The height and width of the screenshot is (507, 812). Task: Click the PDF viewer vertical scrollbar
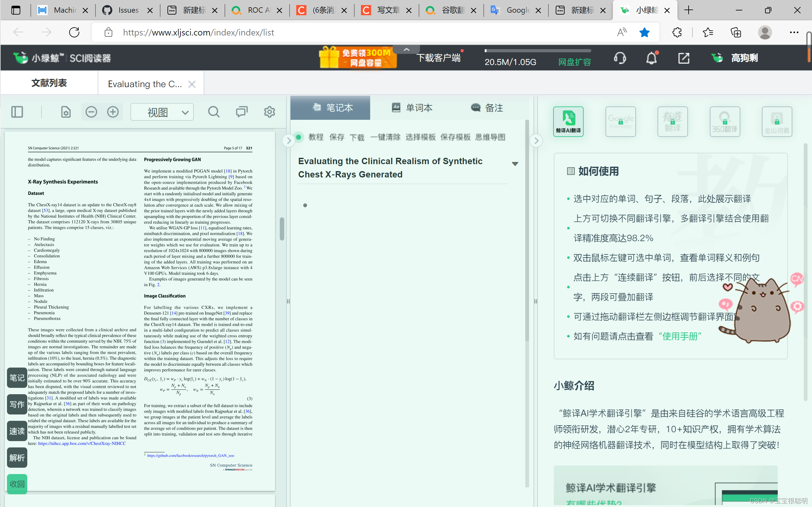(282, 229)
